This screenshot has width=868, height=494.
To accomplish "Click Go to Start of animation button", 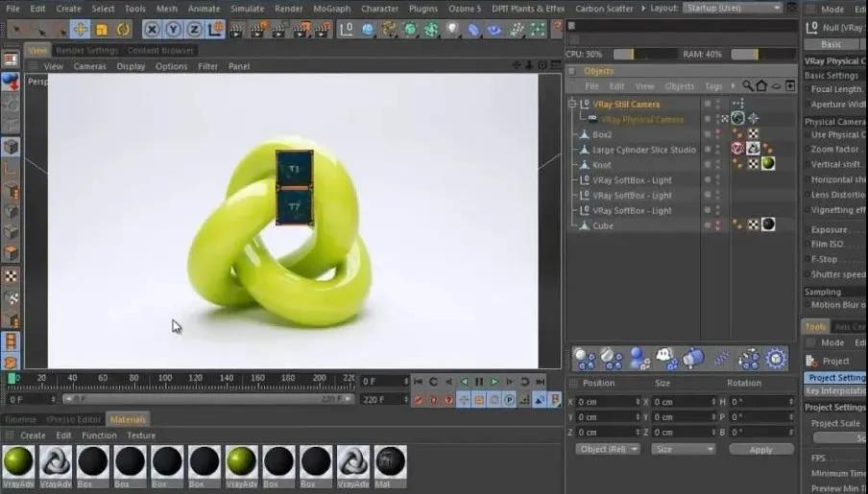I will [419, 382].
